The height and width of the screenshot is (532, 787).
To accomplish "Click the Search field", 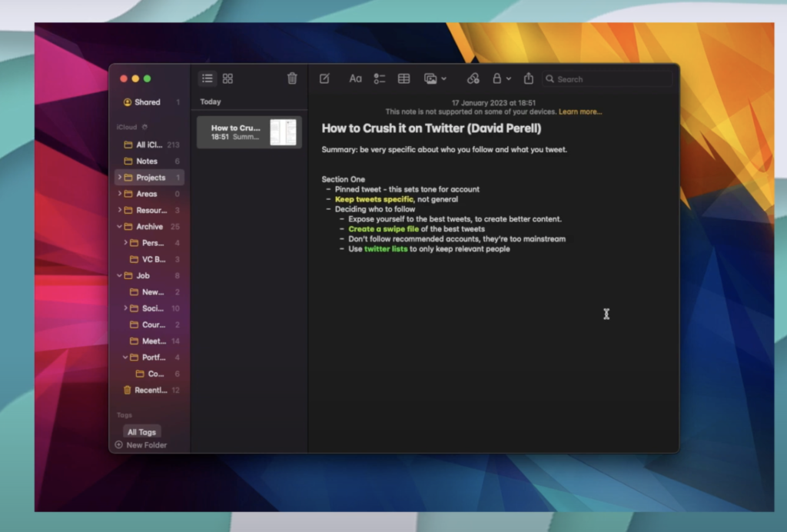I will click(x=607, y=78).
